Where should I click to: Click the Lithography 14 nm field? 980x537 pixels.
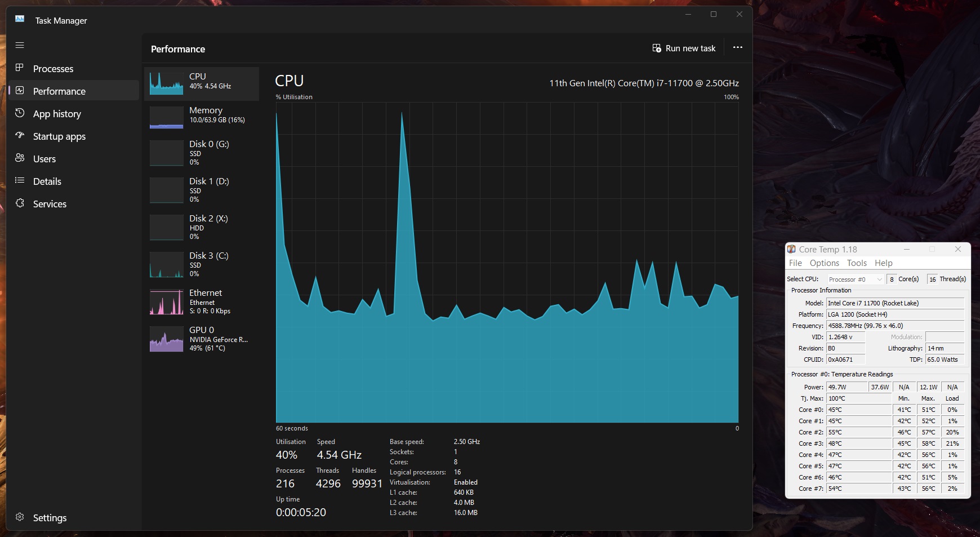pos(945,348)
